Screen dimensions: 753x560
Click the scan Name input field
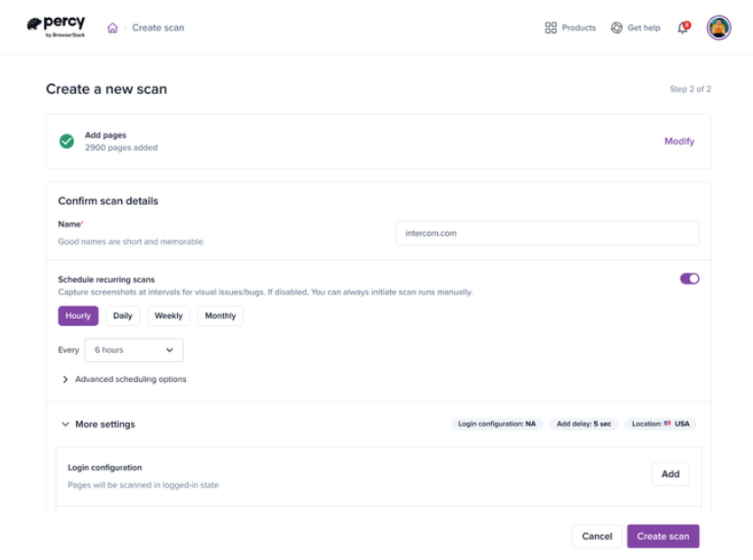pos(547,233)
